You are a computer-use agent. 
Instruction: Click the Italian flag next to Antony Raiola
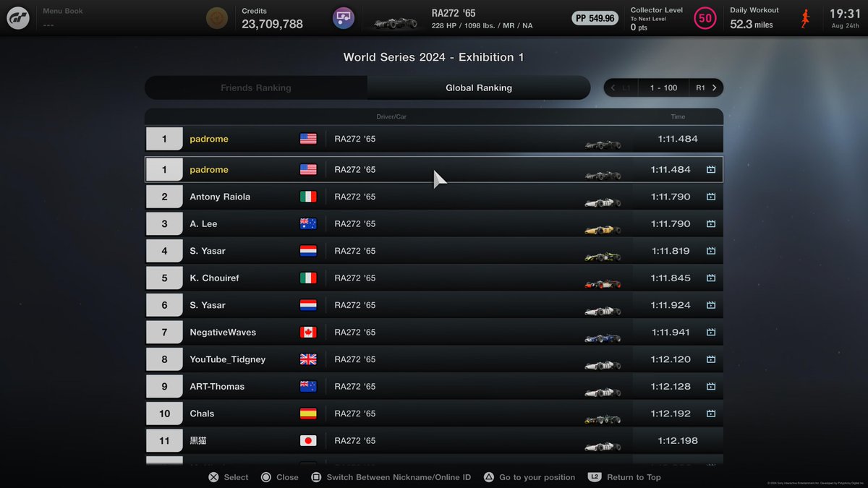(x=308, y=197)
